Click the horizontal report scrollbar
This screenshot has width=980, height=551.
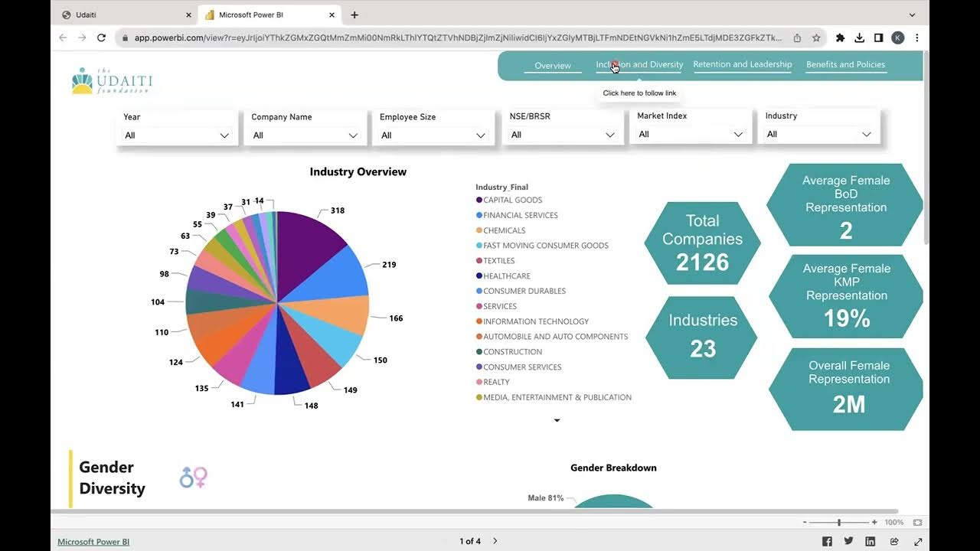475,510
